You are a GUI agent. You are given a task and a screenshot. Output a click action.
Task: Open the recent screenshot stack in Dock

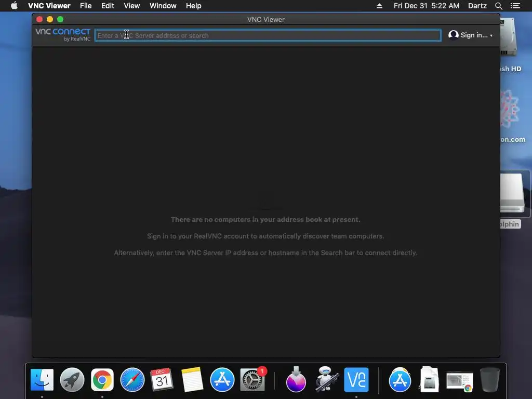pos(460,381)
